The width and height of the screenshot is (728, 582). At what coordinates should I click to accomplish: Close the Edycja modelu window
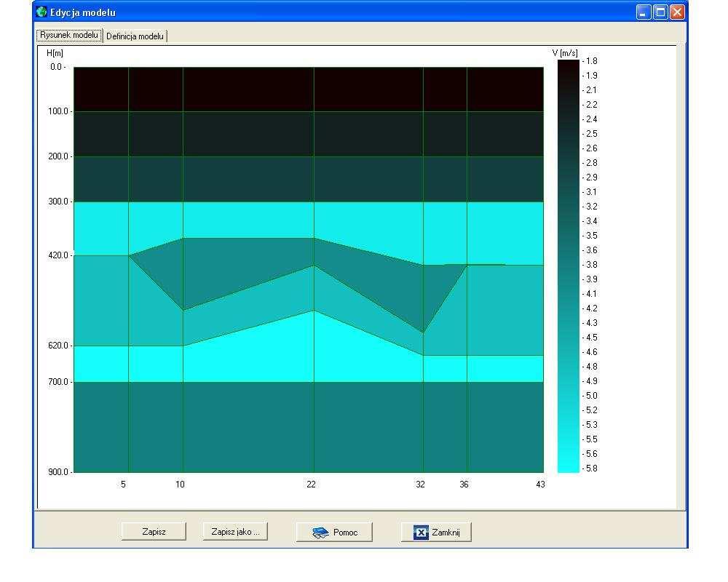pyautogui.click(x=677, y=12)
